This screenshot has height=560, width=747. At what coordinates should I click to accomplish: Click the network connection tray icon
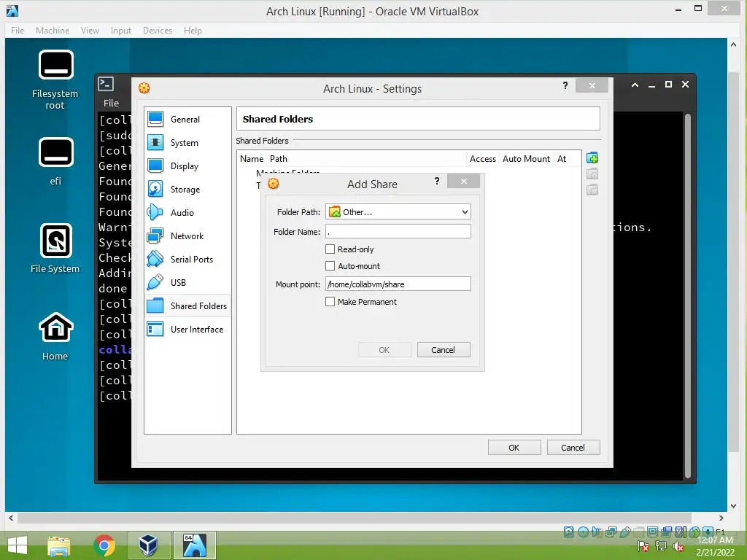(661, 546)
